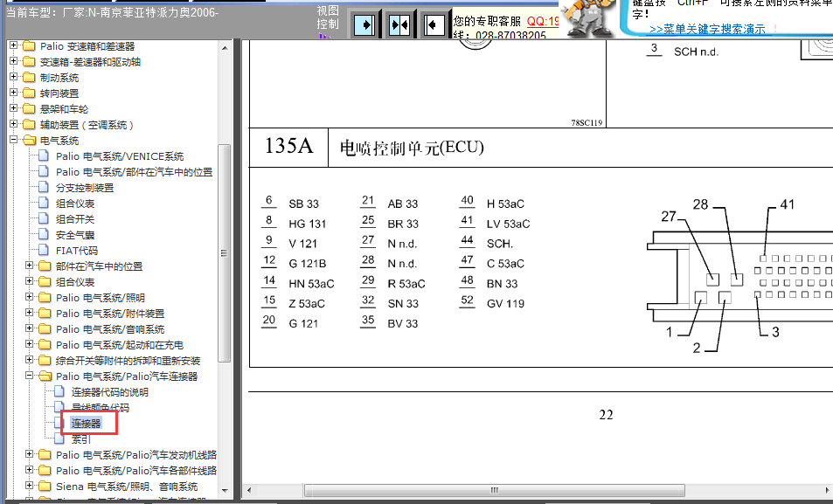Screen dimensions: 833x504
Task: Click the 电喷控制单元(ECU) title text
Action: 412,148
